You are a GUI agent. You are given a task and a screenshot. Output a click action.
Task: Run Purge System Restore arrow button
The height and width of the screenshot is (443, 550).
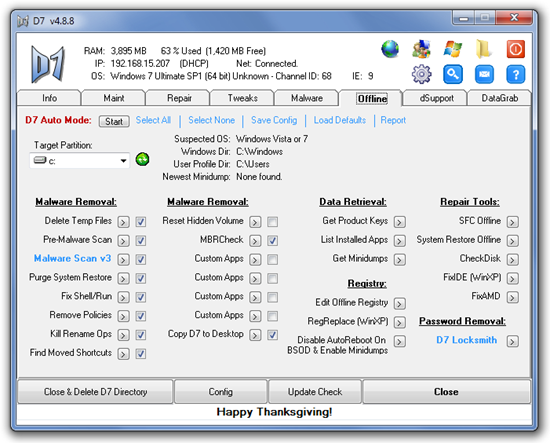click(123, 279)
